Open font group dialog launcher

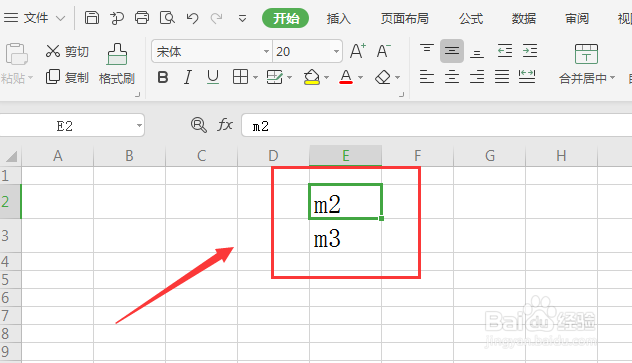point(401,95)
